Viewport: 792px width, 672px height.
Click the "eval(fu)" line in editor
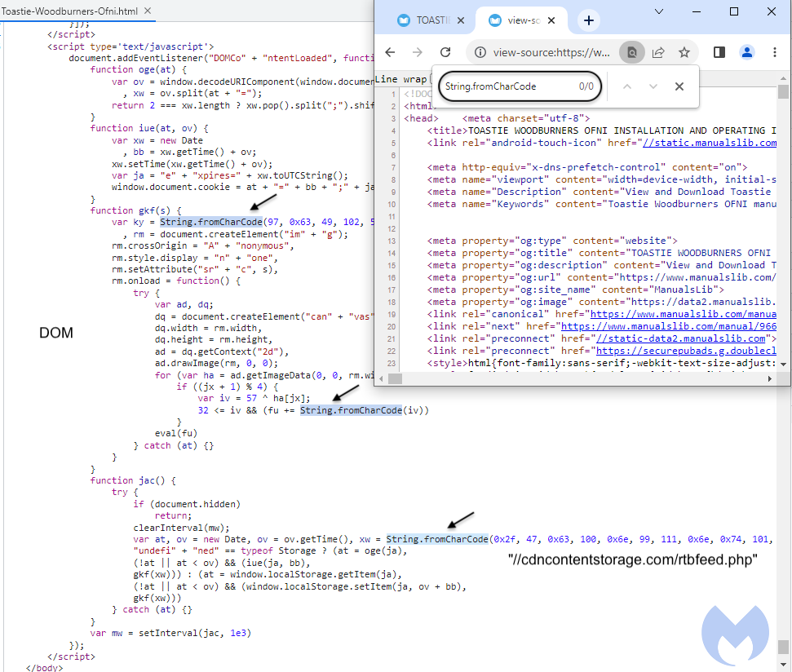click(176, 433)
